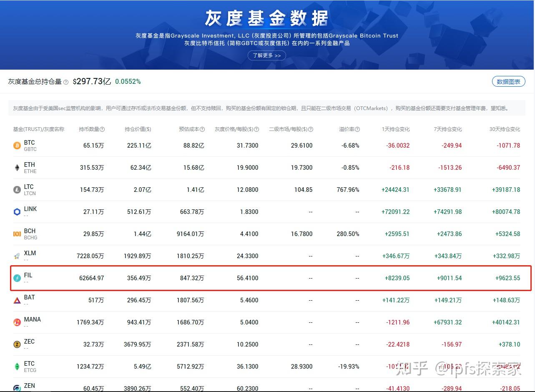Click the ZEN coin logo icon
This screenshot has height=392, width=535.
point(17,388)
